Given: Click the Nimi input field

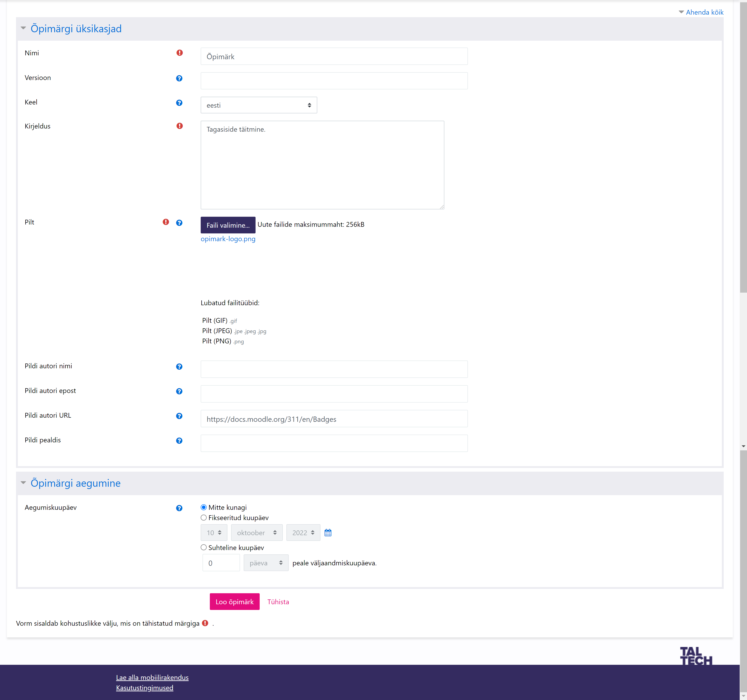Looking at the screenshot, I should click(x=334, y=56).
